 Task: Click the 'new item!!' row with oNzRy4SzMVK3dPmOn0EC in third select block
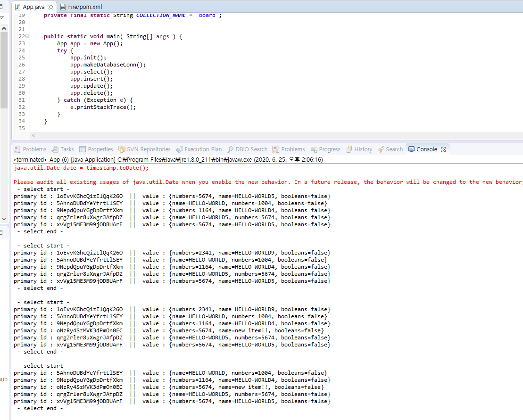point(168,330)
